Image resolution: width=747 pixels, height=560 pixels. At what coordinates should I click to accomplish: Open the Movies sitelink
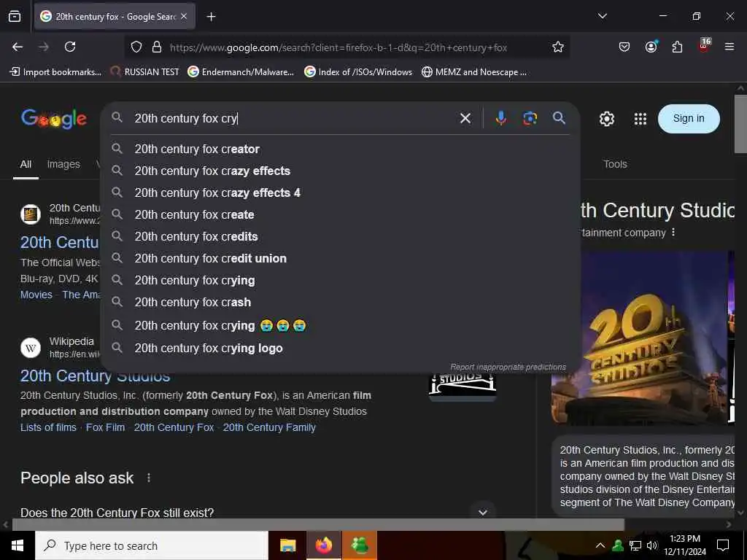(x=36, y=295)
